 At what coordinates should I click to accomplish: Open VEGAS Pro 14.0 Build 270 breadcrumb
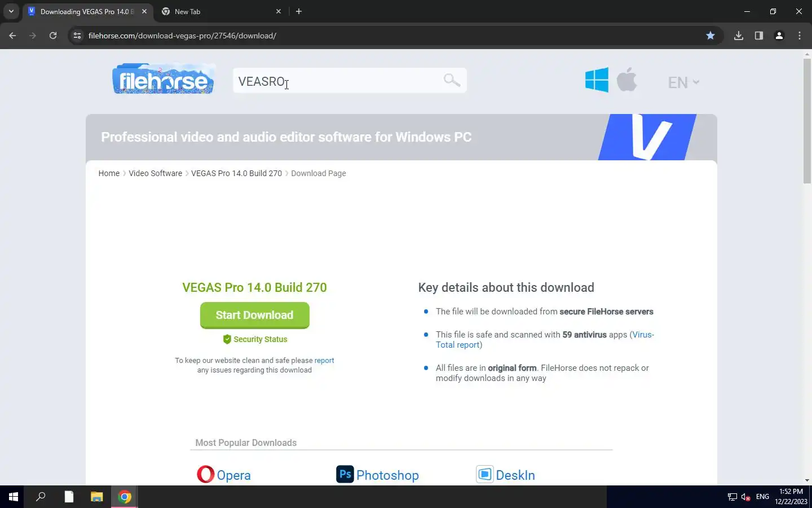236,173
